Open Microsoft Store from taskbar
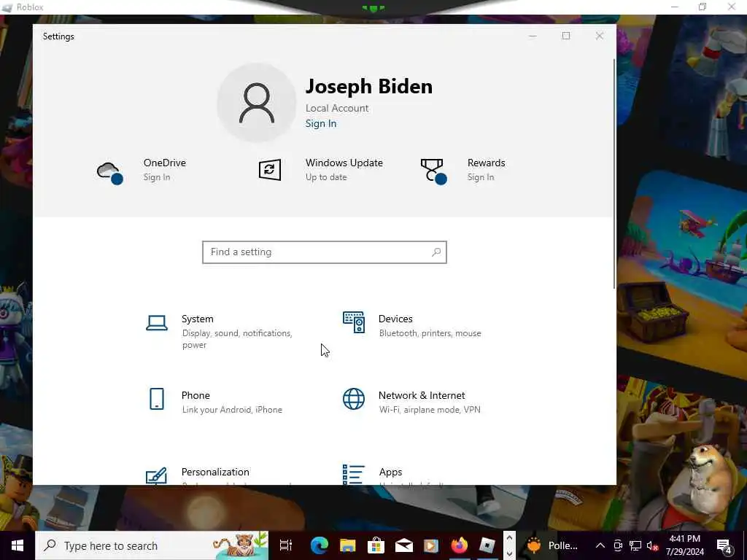The height and width of the screenshot is (560, 747). (376, 545)
